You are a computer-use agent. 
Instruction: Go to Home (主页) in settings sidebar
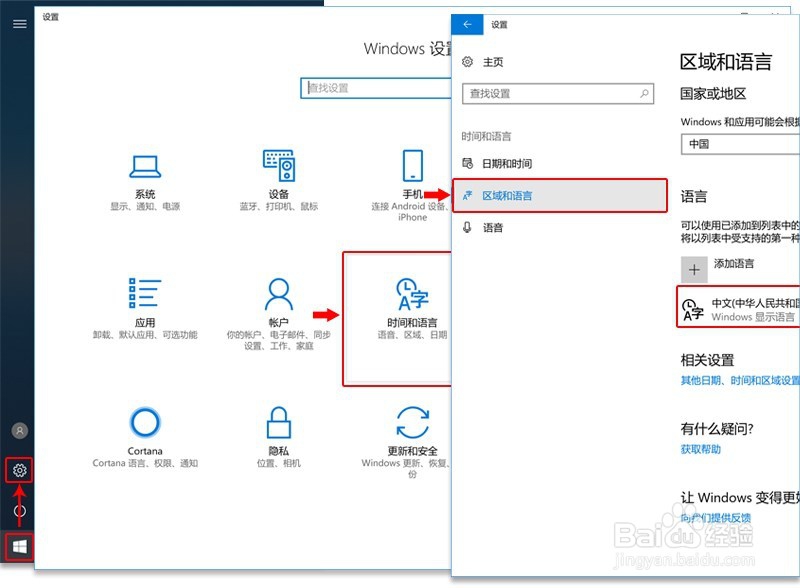coord(493,62)
